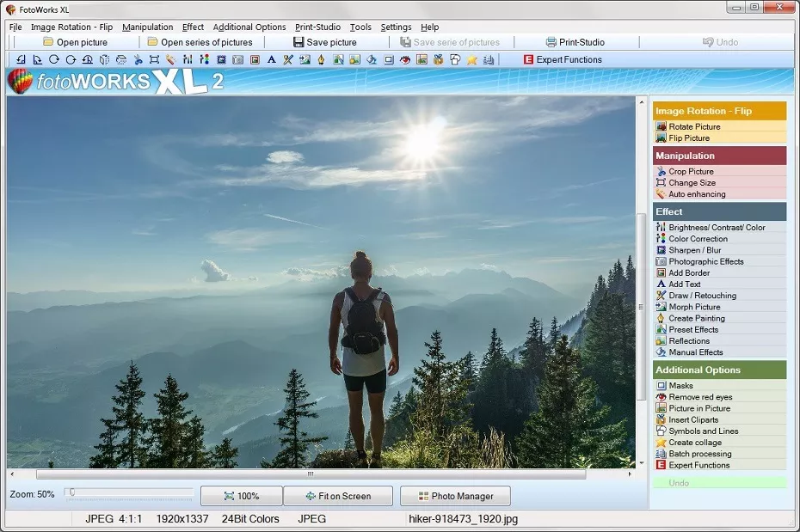Open Brightness/ Contrast/ Color in the side panel

tap(717, 228)
